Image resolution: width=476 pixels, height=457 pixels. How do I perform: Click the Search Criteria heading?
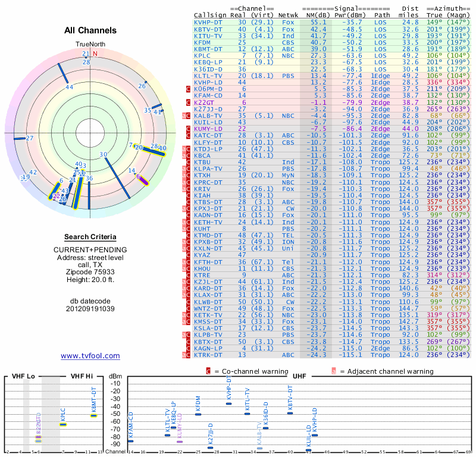coord(90,237)
